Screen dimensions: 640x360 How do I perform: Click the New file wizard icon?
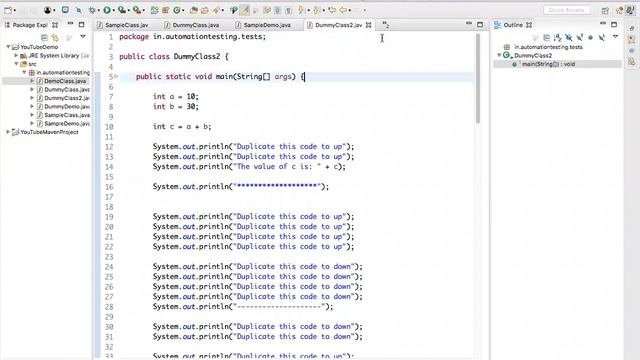[x=8, y=10]
